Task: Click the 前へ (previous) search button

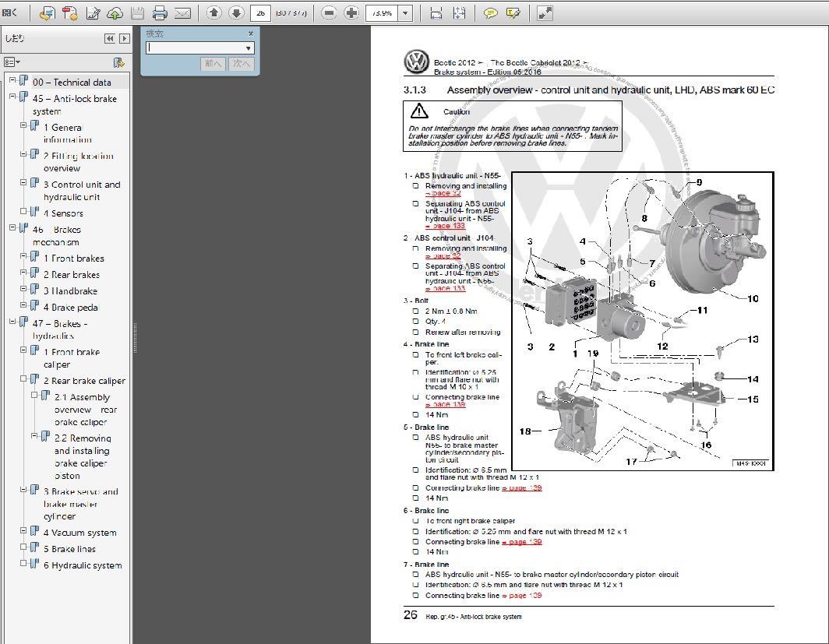Action: [213, 64]
